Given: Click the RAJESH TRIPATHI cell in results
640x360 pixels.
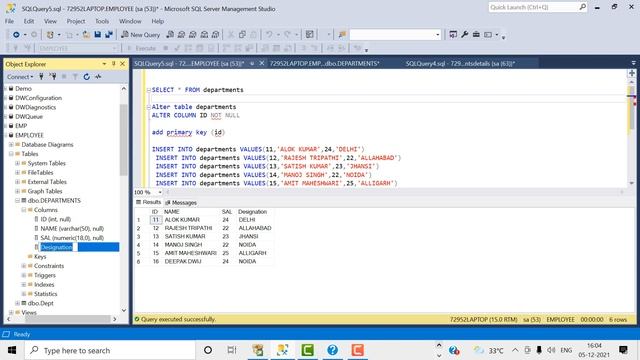Looking at the screenshot, I should (x=189, y=228).
